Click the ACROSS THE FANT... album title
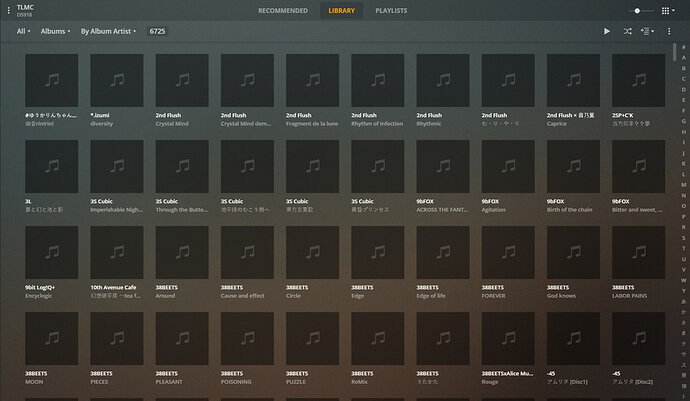690x401 pixels. tap(442, 210)
